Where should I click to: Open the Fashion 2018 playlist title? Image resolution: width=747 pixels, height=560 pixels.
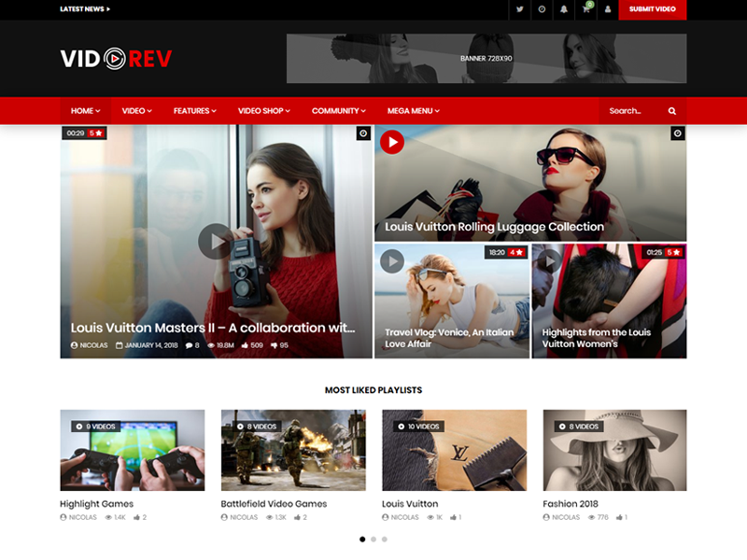(x=571, y=504)
